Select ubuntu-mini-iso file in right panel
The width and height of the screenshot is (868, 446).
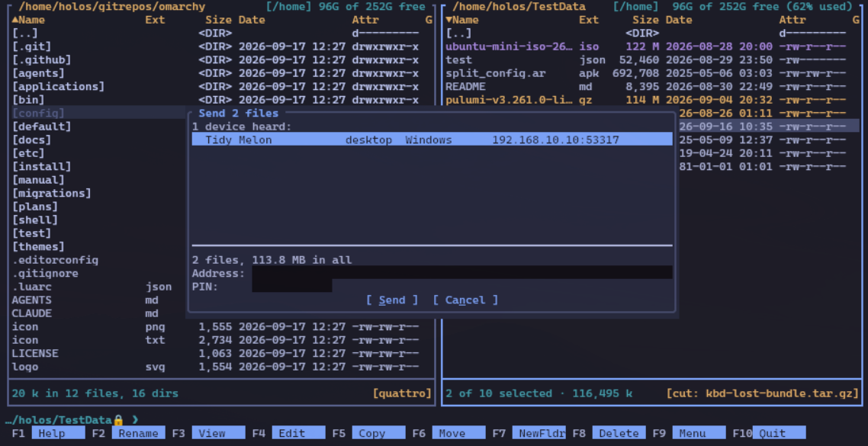(652, 47)
